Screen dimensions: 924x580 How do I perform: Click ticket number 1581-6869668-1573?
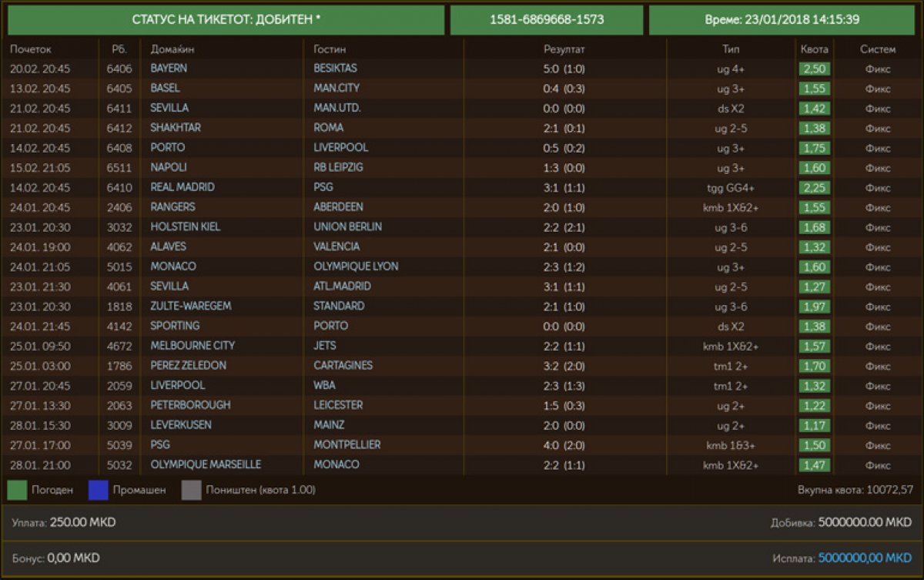547,20
